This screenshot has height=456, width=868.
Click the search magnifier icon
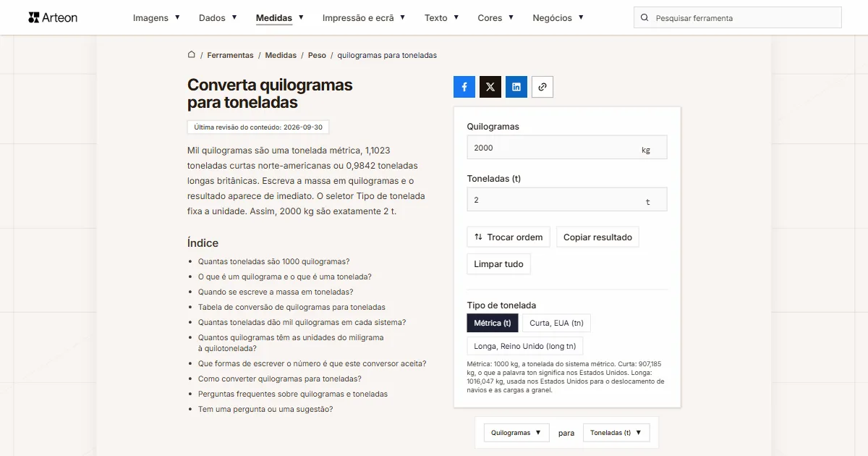[x=644, y=18]
